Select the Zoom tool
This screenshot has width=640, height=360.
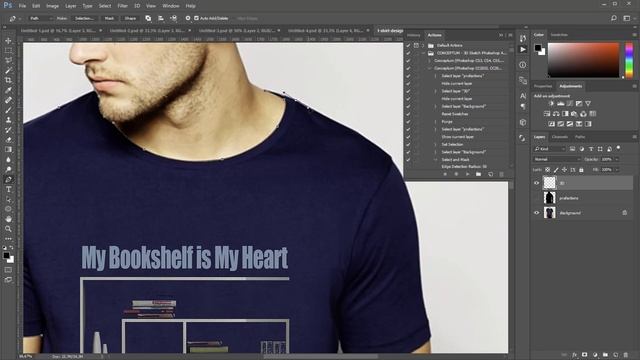[8, 229]
